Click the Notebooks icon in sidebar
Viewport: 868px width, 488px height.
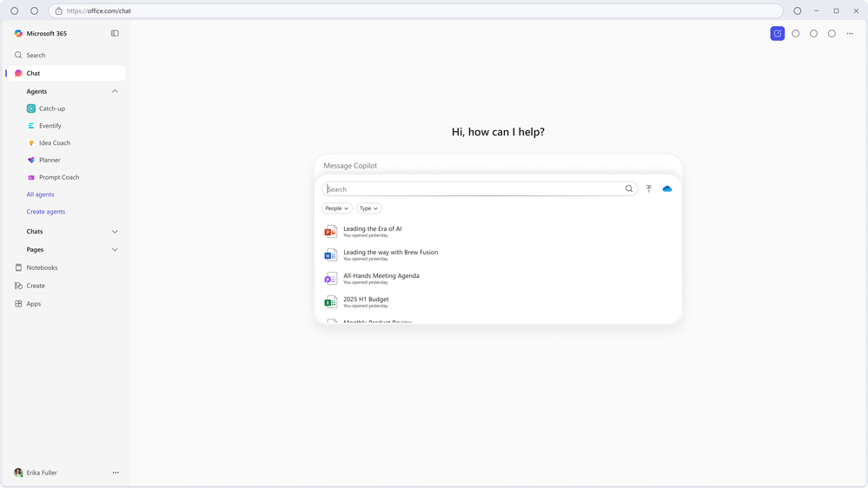point(18,267)
